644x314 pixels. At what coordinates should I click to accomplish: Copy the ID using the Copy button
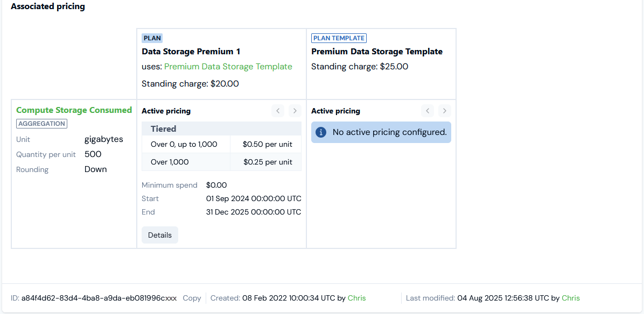coord(192,298)
